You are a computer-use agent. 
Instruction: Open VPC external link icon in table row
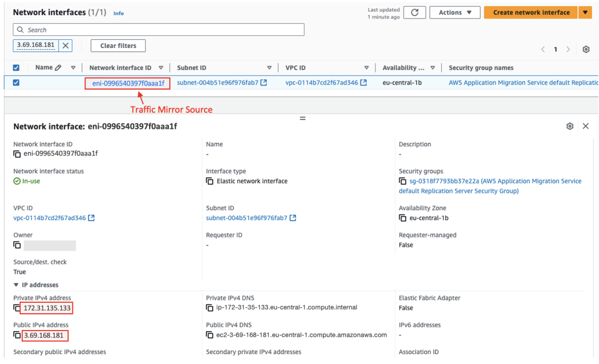click(x=363, y=83)
